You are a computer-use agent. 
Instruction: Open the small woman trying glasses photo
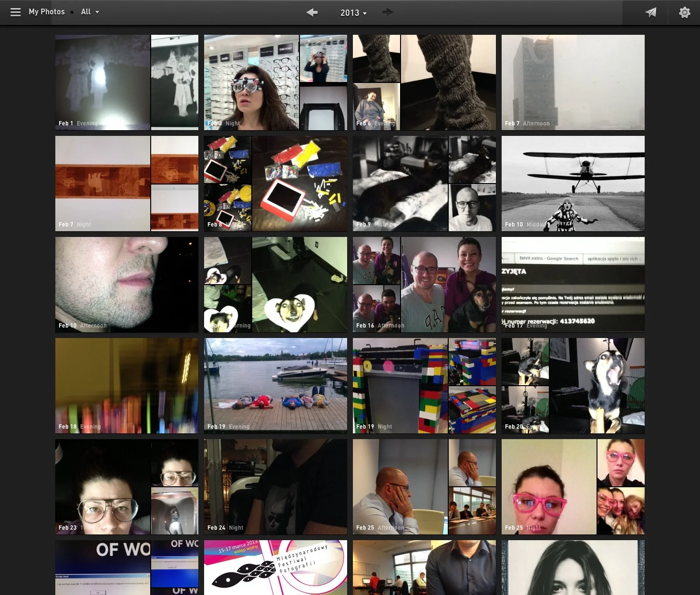(x=323, y=58)
